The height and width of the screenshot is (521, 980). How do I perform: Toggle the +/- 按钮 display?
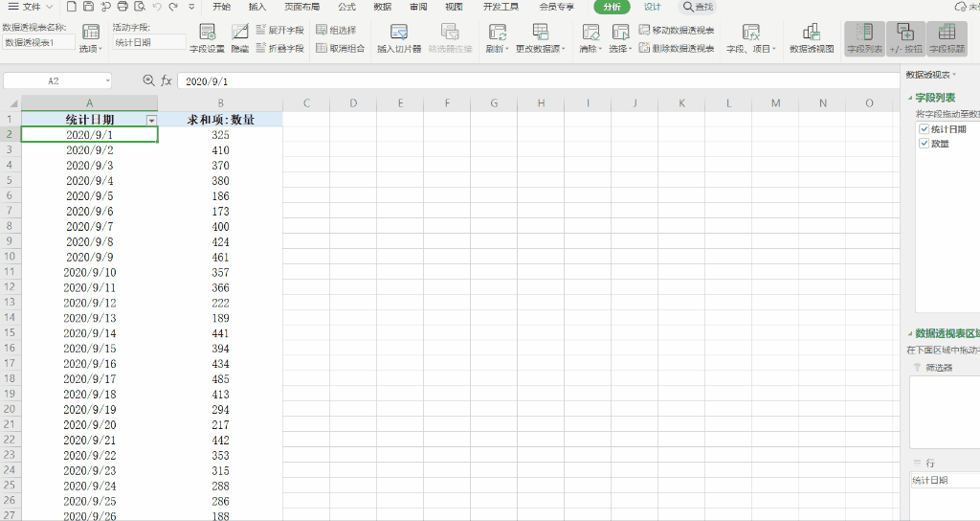(x=905, y=38)
